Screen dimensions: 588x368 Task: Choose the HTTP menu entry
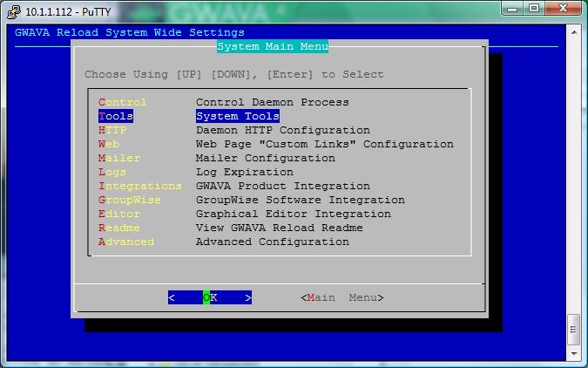tap(112, 130)
